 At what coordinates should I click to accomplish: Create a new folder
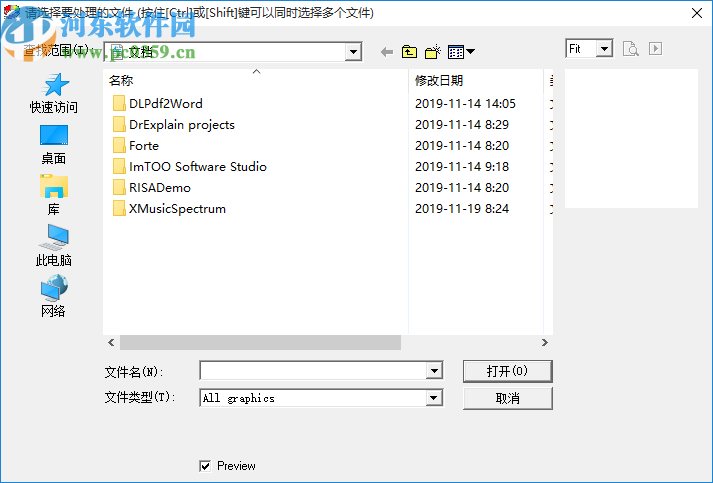pyautogui.click(x=432, y=52)
